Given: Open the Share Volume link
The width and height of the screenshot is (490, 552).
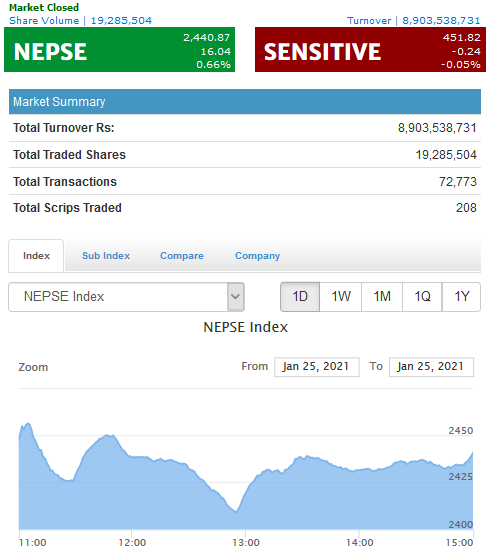Looking at the screenshot, I should coord(81,20).
